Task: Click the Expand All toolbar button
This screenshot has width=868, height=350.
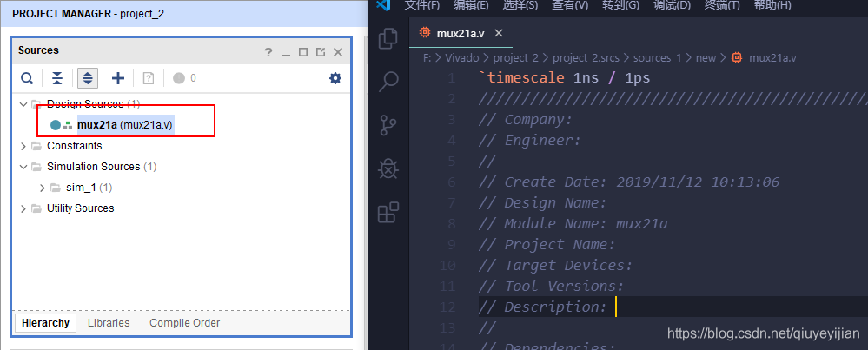Action: [x=88, y=78]
